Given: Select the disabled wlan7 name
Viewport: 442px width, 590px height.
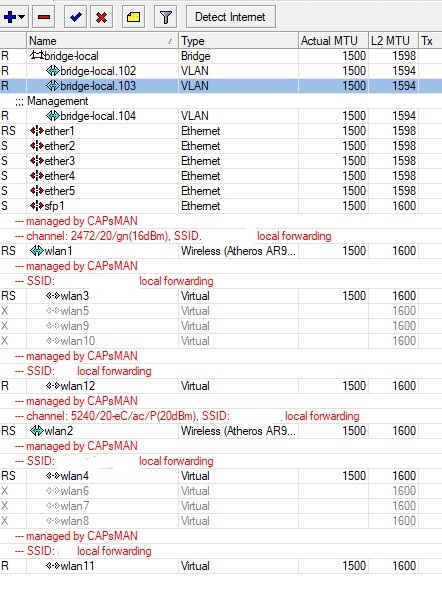Looking at the screenshot, I should tap(75, 506).
